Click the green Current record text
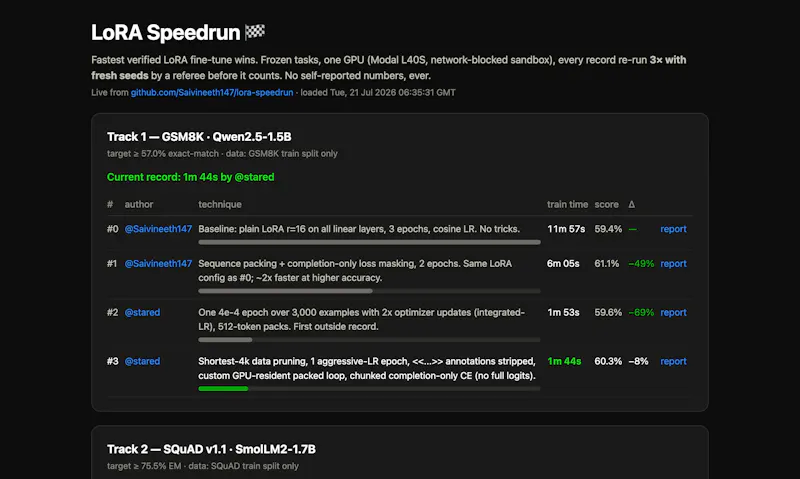 (x=190, y=177)
